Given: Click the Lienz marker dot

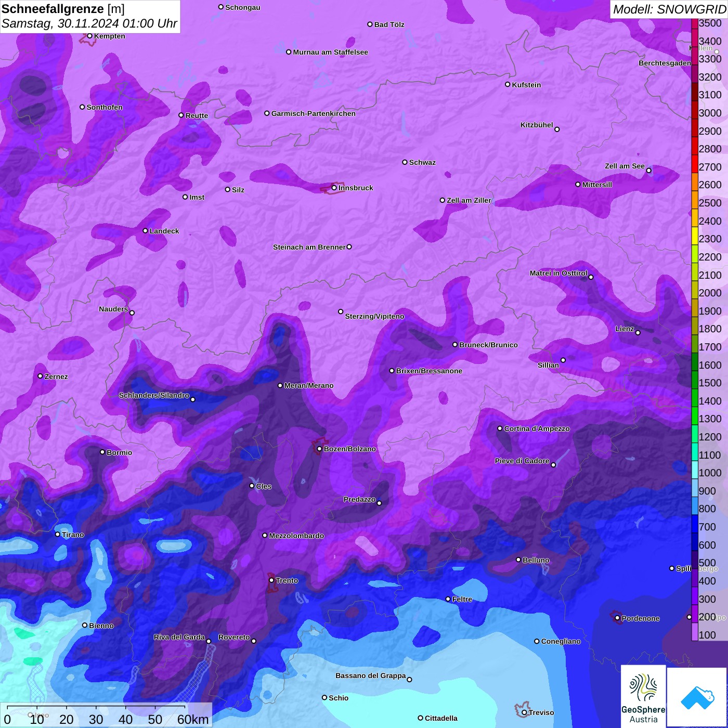Looking at the screenshot, I should pyautogui.click(x=638, y=333).
